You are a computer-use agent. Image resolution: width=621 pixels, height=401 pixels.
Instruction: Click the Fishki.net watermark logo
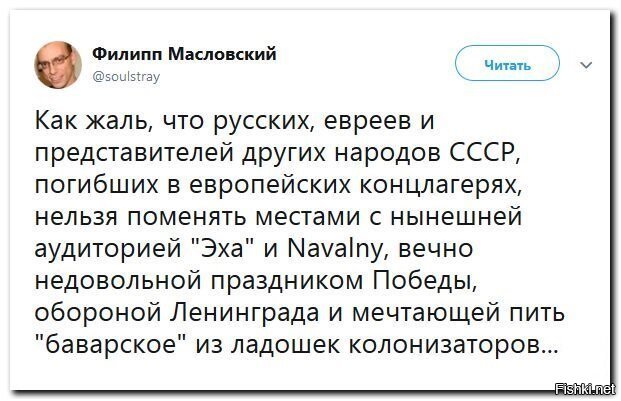[586, 389]
